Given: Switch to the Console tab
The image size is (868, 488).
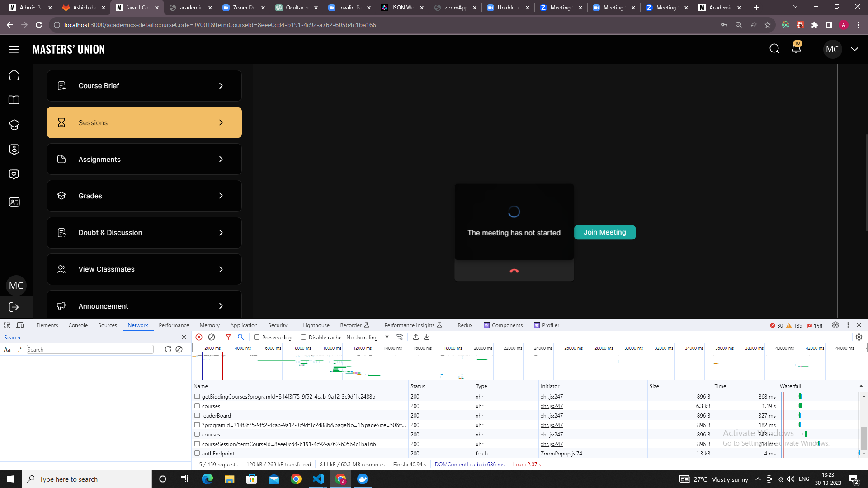Looking at the screenshot, I should point(78,325).
